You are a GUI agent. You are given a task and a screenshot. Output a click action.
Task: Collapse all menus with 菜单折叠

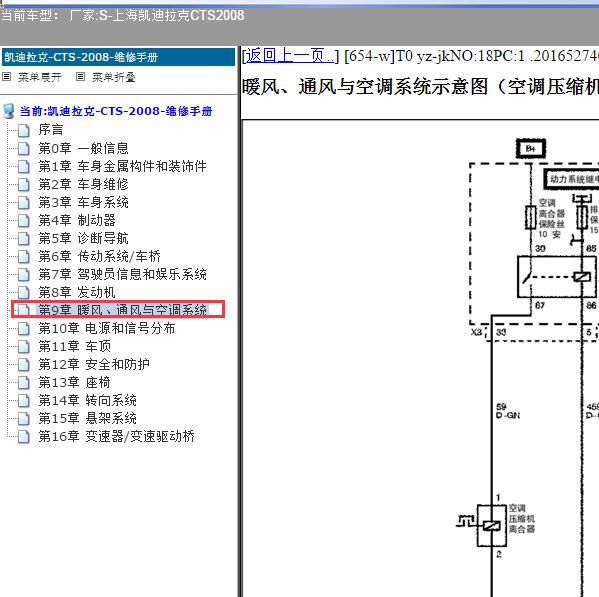point(114,77)
